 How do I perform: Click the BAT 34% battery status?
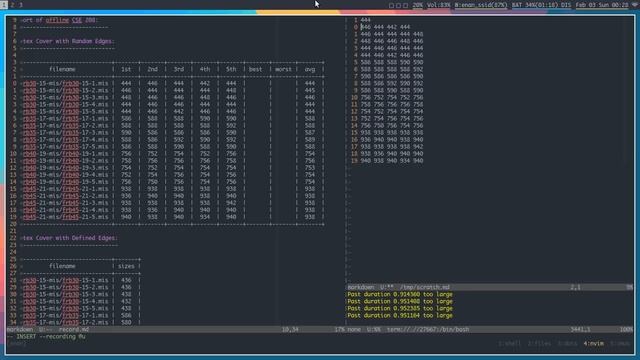point(541,5)
